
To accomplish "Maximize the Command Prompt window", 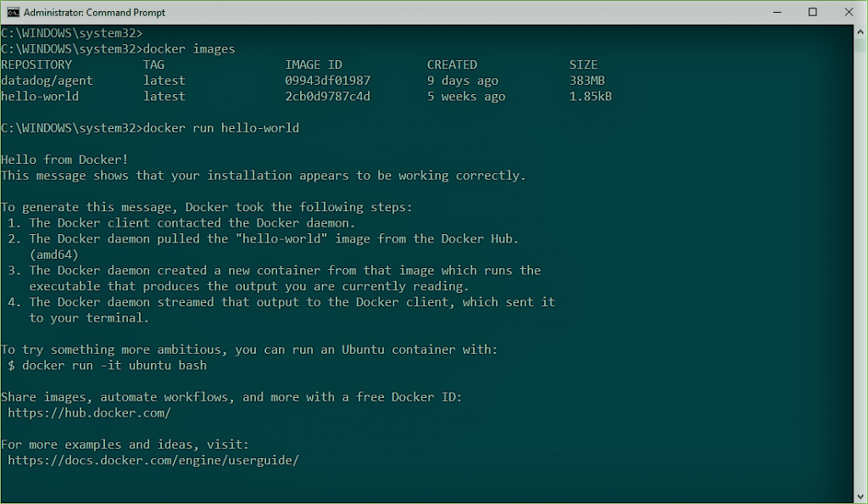I will tap(813, 12).
